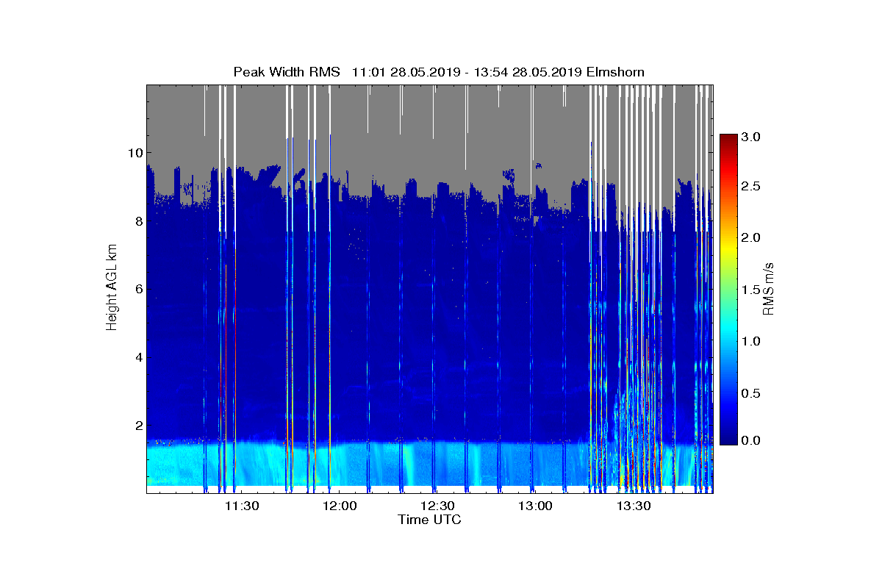Click the colorbar value 1.5
This screenshot has width=882, height=588.
tap(750, 291)
